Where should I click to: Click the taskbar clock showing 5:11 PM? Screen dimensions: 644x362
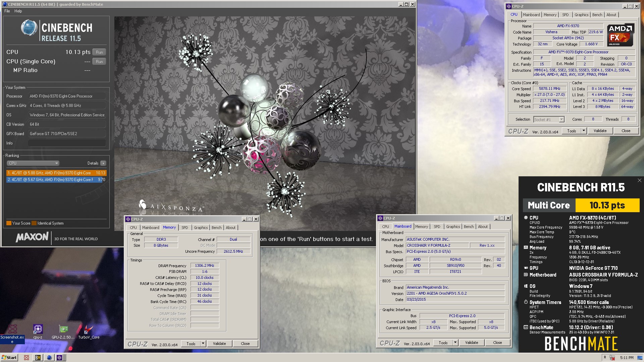pos(627,358)
